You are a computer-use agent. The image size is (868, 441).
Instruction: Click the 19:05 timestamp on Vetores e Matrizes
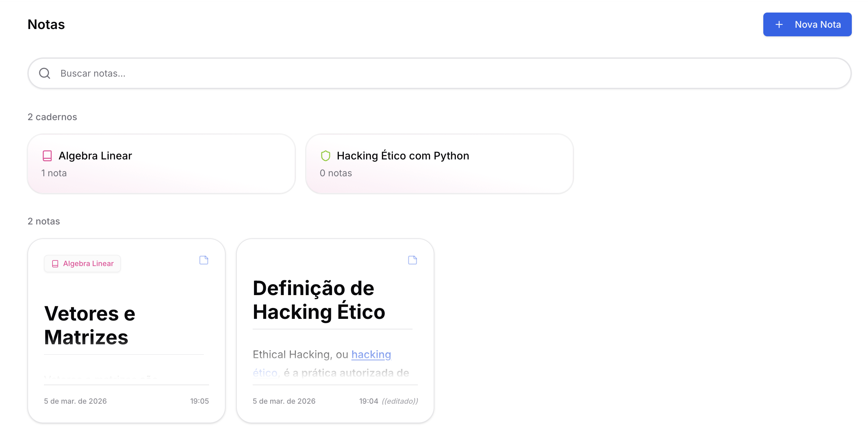pyautogui.click(x=200, y=401)
